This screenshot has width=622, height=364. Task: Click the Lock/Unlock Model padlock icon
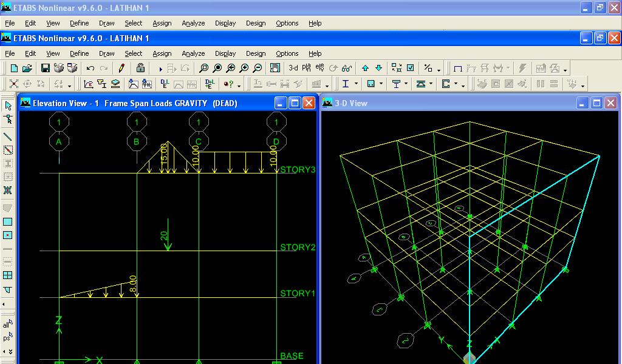(140, 68)
